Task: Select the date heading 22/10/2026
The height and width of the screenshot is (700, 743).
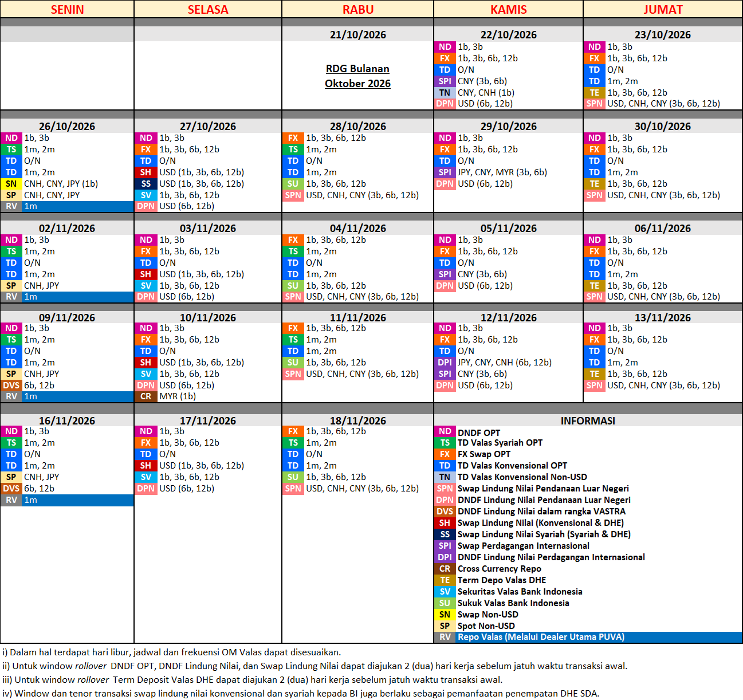Action: [x=509, y=34]
